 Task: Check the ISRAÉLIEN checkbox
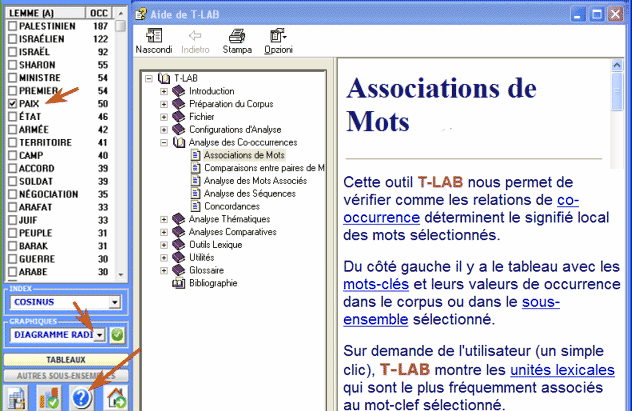pyautogui.click(x=12, y=39)
